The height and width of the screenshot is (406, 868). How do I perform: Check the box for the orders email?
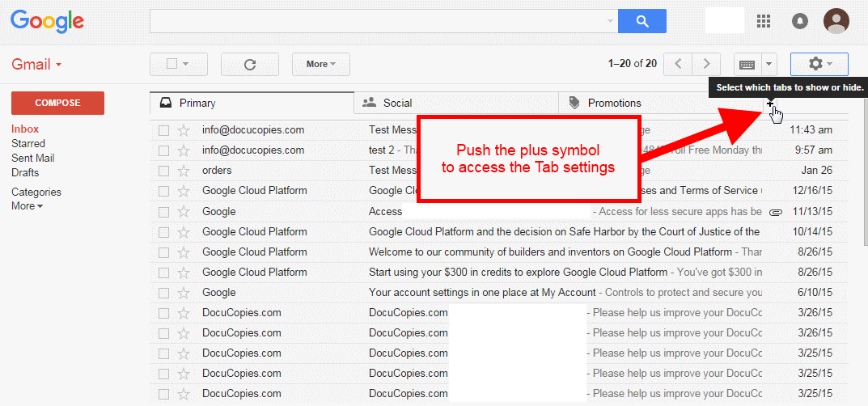click(164, 171)
